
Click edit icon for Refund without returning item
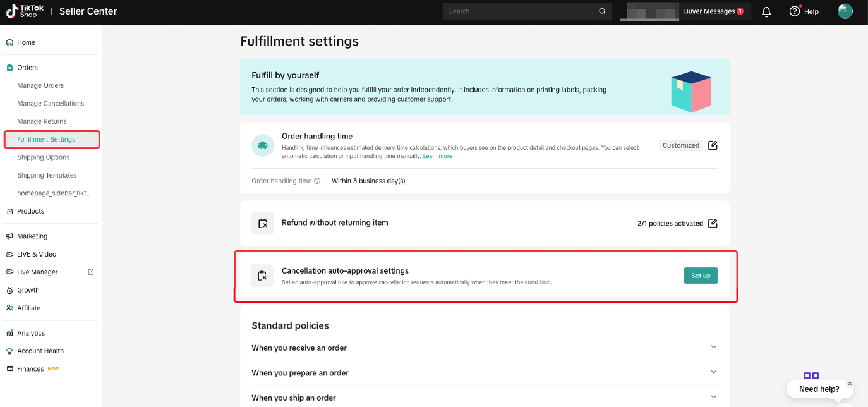pyautogui.click(x=713, y=223)
